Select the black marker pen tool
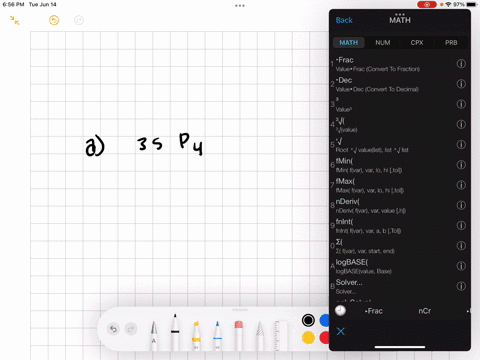This screenshot has height=360, width=480. click(x=175, y=332)
